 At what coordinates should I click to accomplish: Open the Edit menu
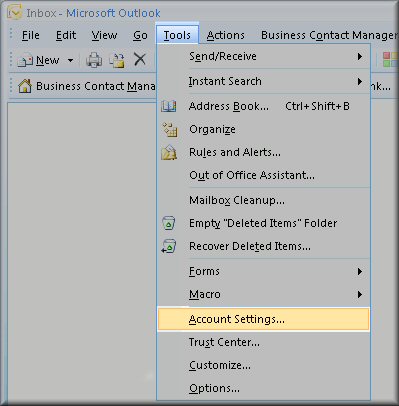[x=66, y=35]
